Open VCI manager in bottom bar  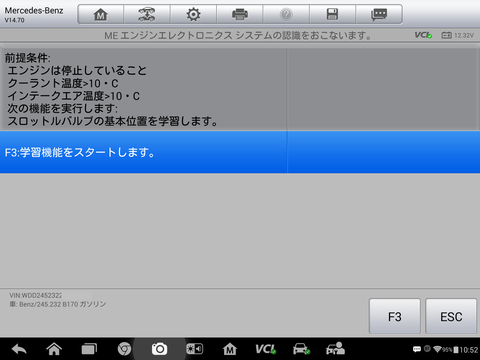click(x=265, y=349)
